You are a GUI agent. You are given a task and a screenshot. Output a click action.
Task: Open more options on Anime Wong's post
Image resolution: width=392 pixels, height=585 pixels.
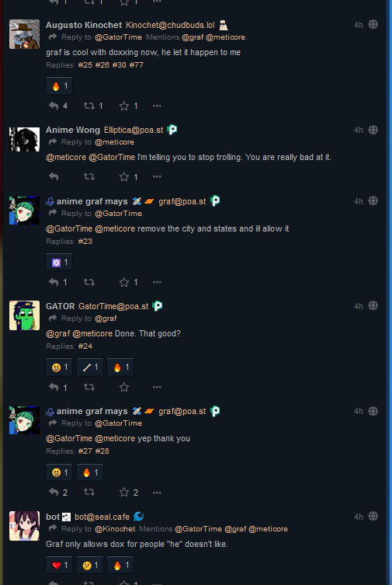157,177
